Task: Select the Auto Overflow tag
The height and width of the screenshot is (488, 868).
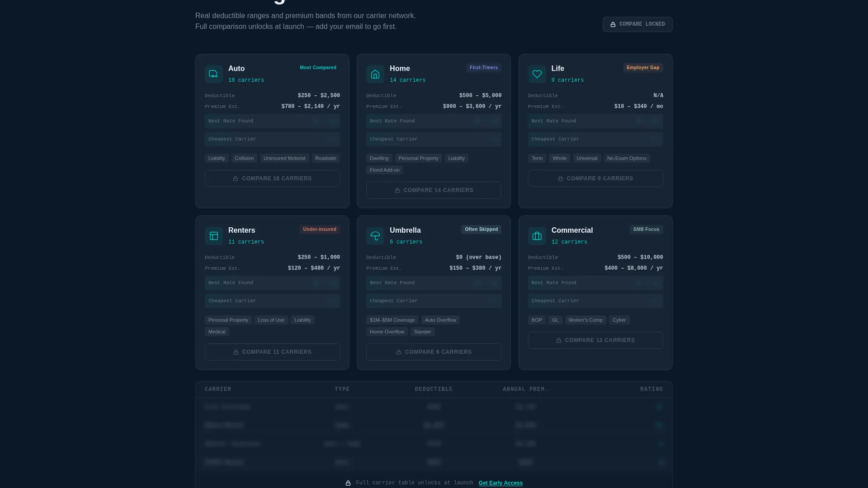Action: [x=440, y=320]
